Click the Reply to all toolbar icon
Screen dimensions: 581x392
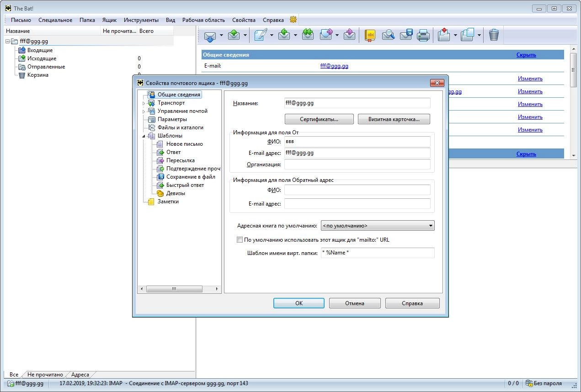click(x=308, y=35)
